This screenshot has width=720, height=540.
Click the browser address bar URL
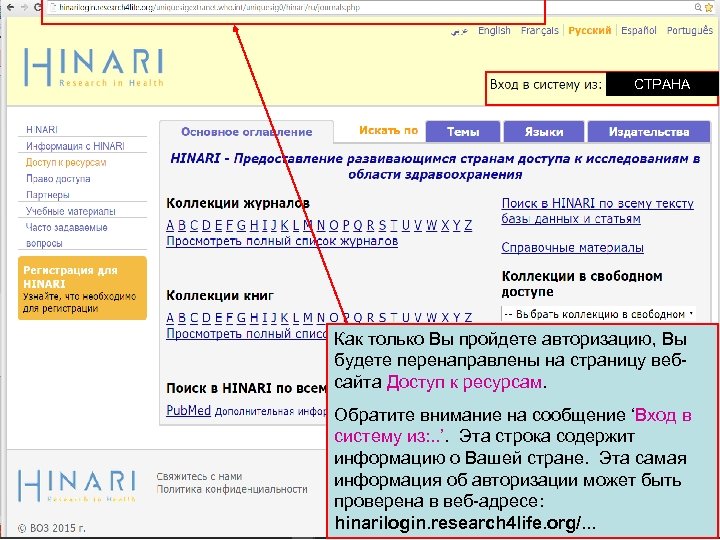tap(209, 7)
